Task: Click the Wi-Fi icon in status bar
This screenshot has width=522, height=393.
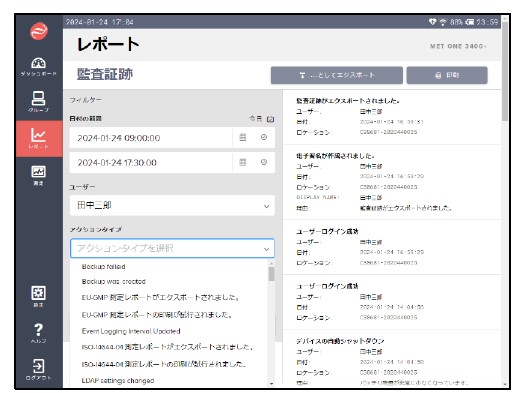Action: (443, 22)
